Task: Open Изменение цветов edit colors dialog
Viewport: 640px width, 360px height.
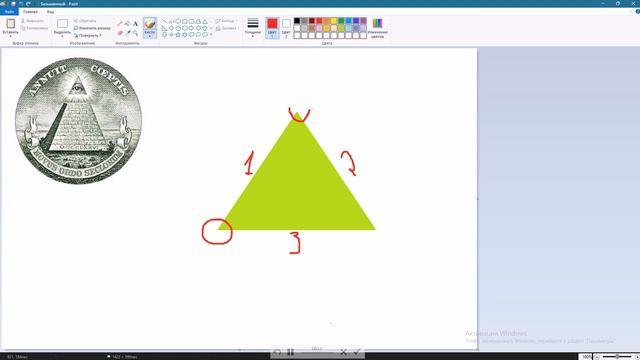Action: point(378,28)
